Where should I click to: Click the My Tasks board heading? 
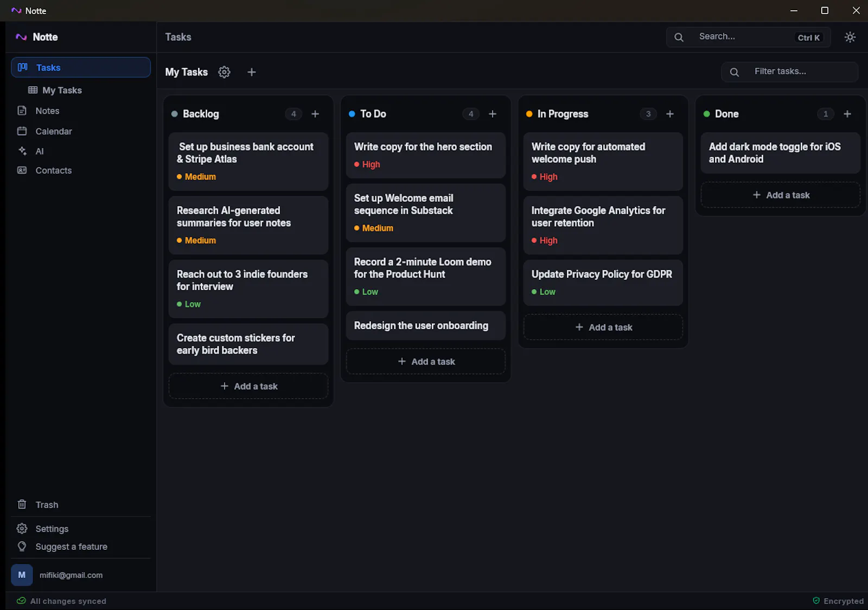[x=187, y=72]
